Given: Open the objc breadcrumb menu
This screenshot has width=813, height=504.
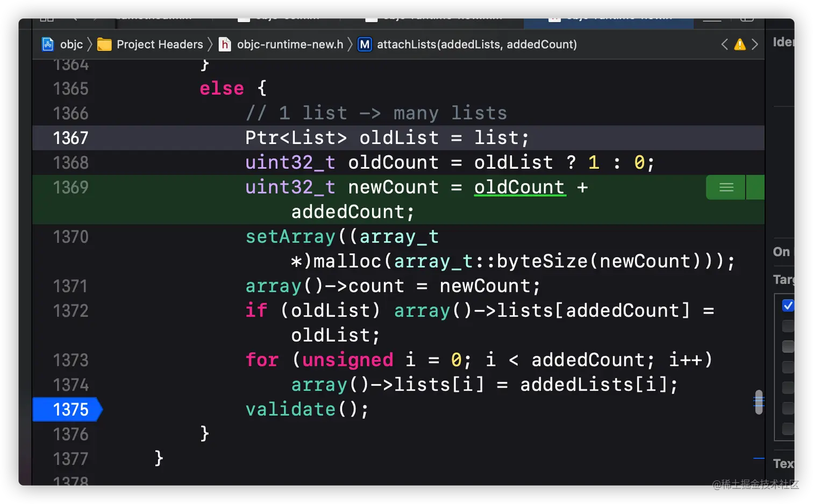Looking at the screenshot, I should [x=72, y=44].
